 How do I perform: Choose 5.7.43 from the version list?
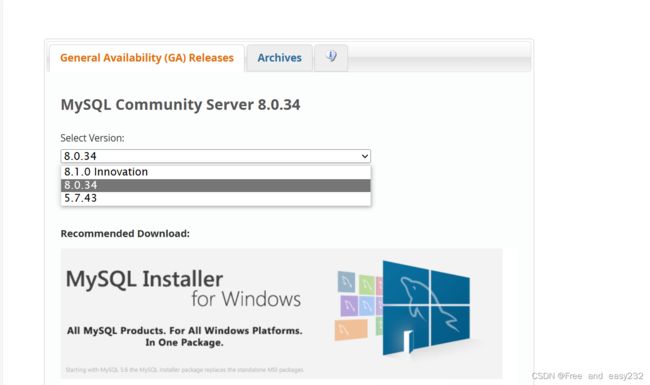(x=216, y=198)
